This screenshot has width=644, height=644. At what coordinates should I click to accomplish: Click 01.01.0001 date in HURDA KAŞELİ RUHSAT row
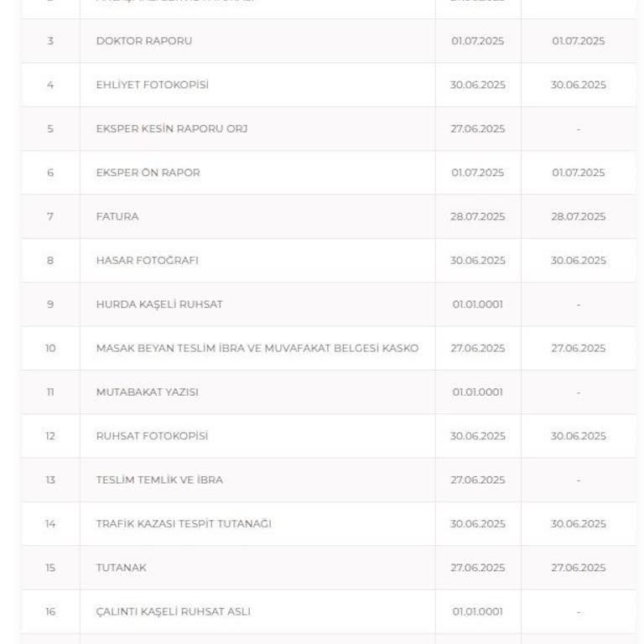pyautogui.click(x=477, y=304)
